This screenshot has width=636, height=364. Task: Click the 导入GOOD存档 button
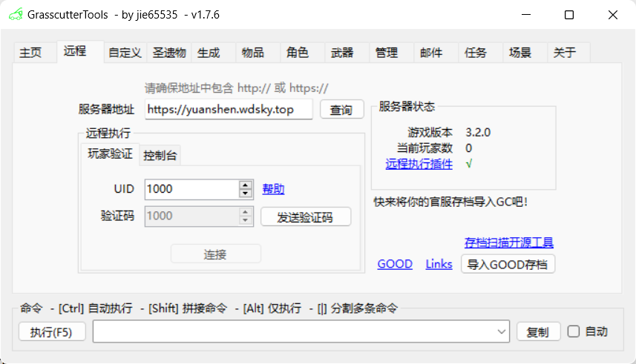508,264
